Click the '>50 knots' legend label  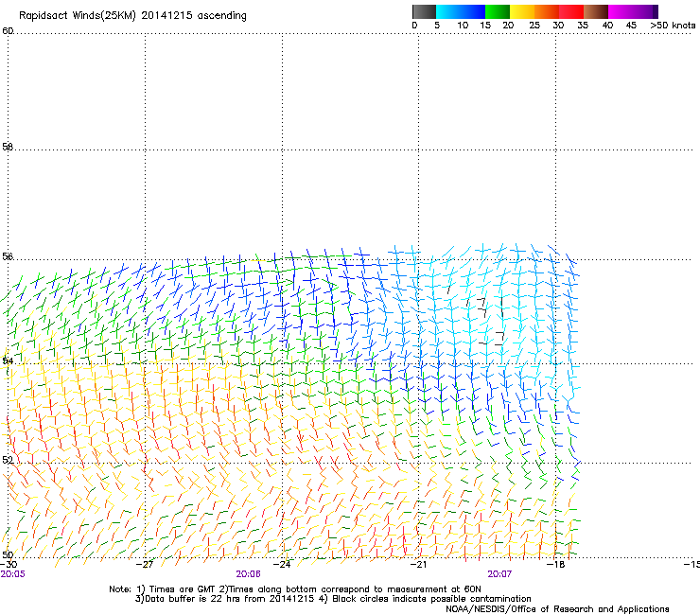pyautogui.click(x=673, y=26)
